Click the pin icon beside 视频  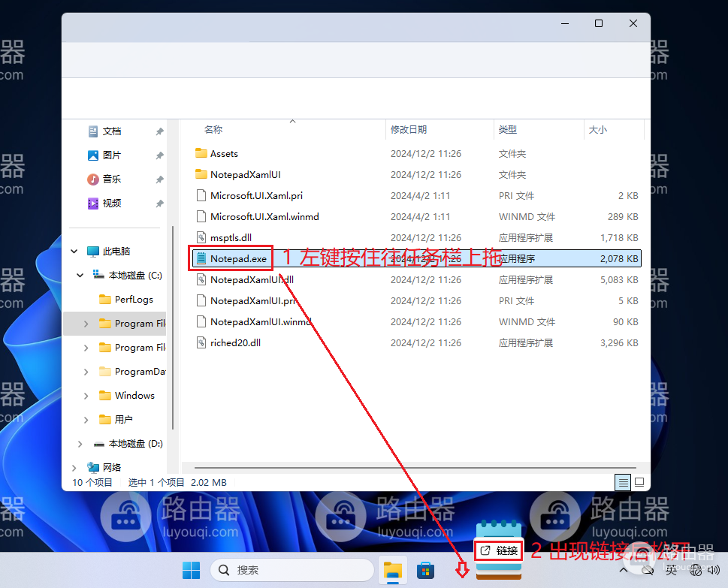coord(160,204)
